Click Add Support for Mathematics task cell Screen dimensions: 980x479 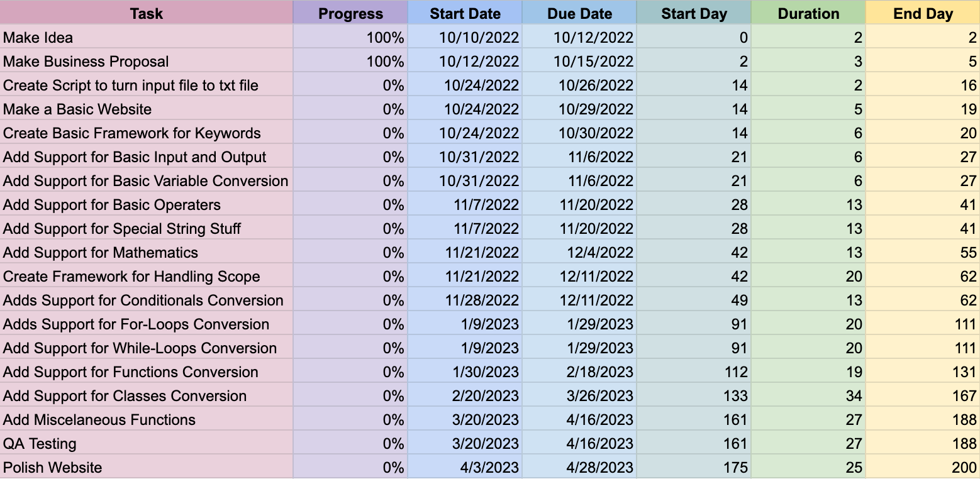pos(147,253)
